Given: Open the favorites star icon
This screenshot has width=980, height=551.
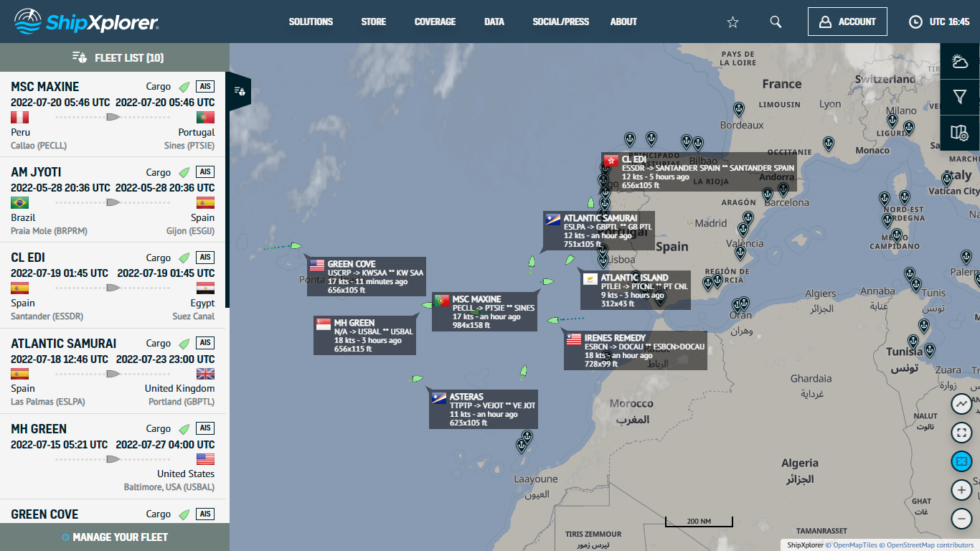Looking at the screenshot, I should 732,22.
